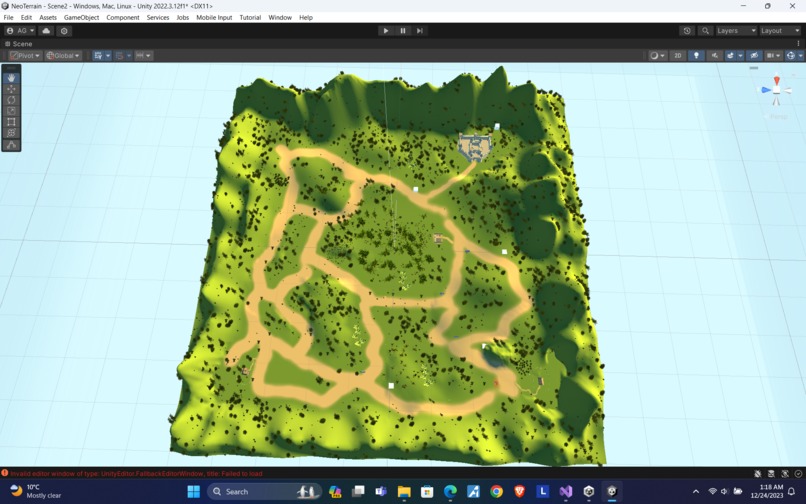Open the draw mode shading dropdown
Screen dimensions: 806x504
[657, 56]
